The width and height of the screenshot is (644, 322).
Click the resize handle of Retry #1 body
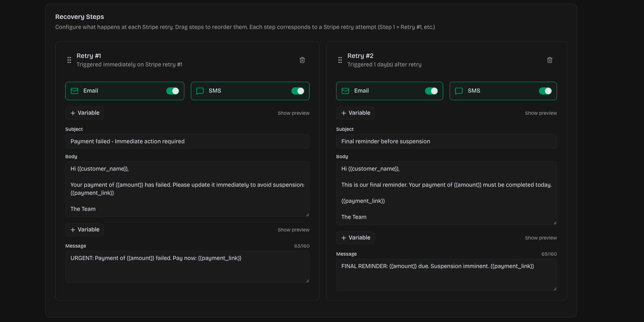308,215
